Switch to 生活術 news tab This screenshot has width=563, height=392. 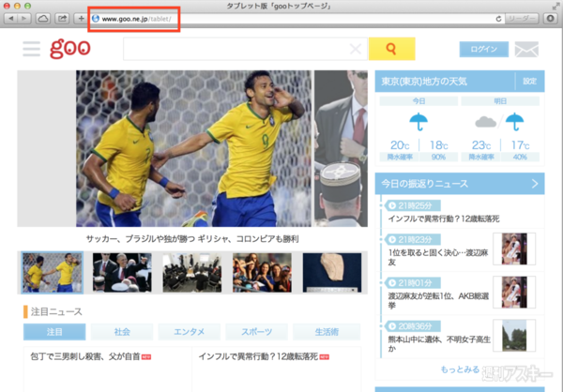[x=327, y=332]
